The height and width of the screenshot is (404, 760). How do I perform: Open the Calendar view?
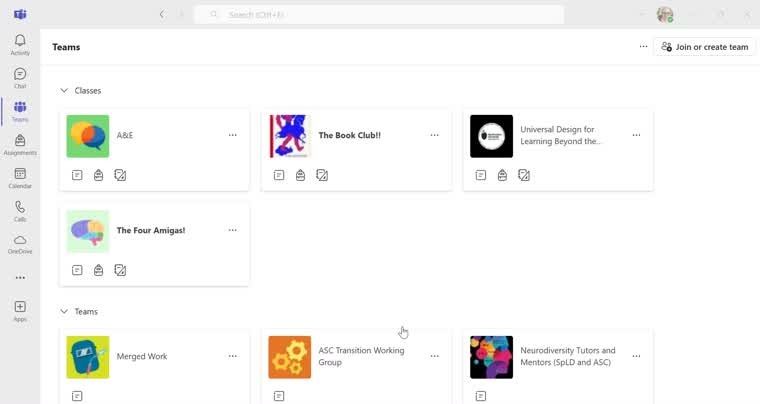pos(20,177)
